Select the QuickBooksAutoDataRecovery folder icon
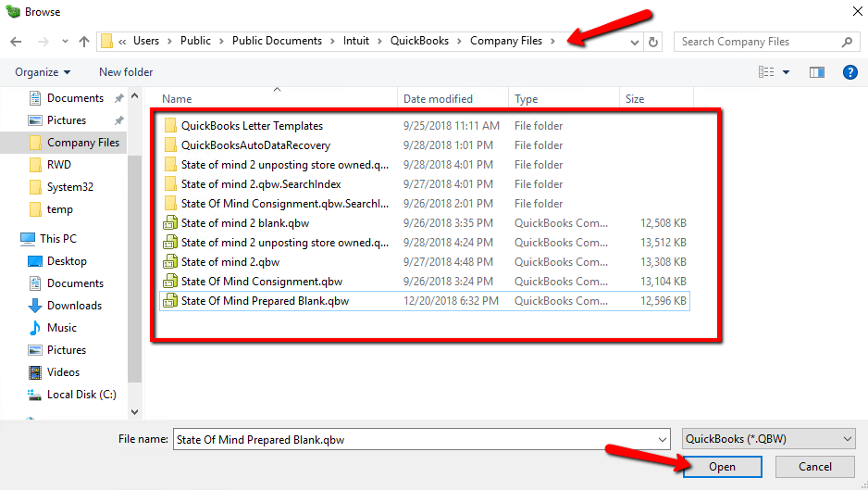Viewport: 868px width, 490px height. pos(170,145)
